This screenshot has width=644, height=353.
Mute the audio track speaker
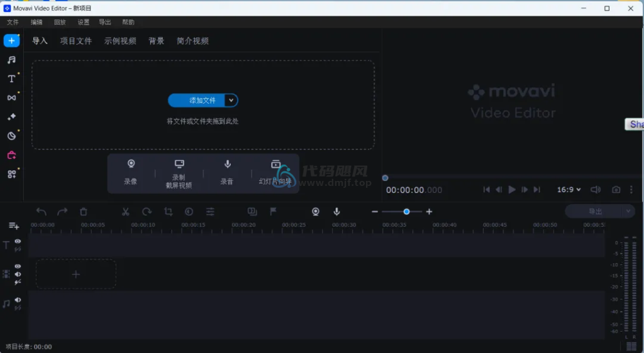pyautogui.click(x=18, y=300)
